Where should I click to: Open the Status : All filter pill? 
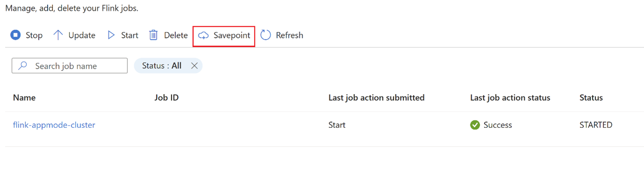[x=162, y=66]
